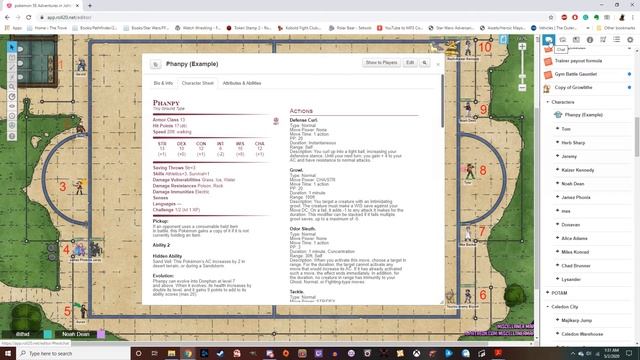Viewport: 640px width, 360px height.
Task: Open the My Settings gear tab
Action: (630, 40)
